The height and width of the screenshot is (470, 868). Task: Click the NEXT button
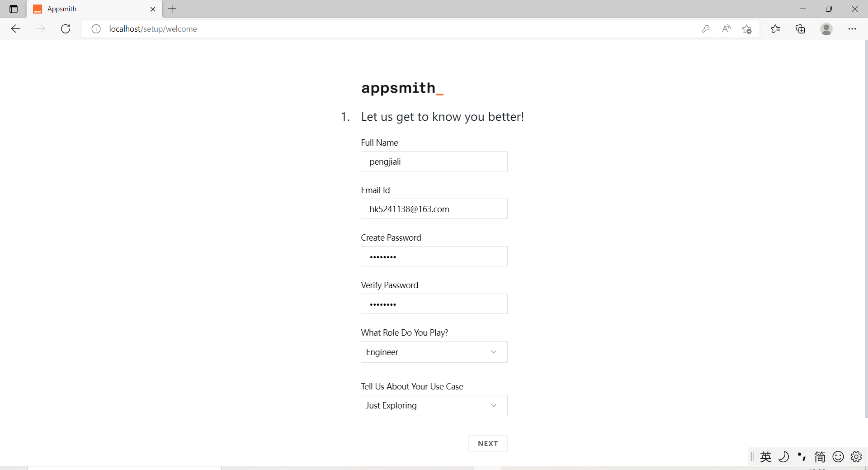(488, 443)
